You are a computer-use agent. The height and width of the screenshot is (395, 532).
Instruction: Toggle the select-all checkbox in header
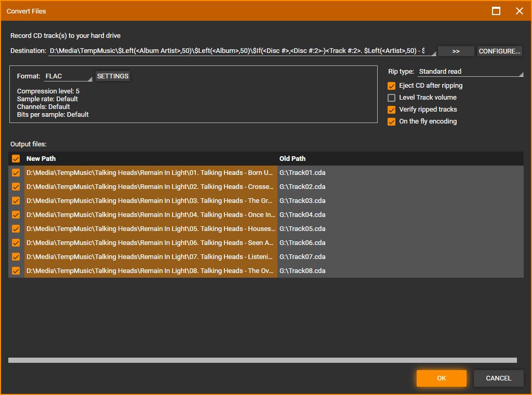click(x=16, y=159)
